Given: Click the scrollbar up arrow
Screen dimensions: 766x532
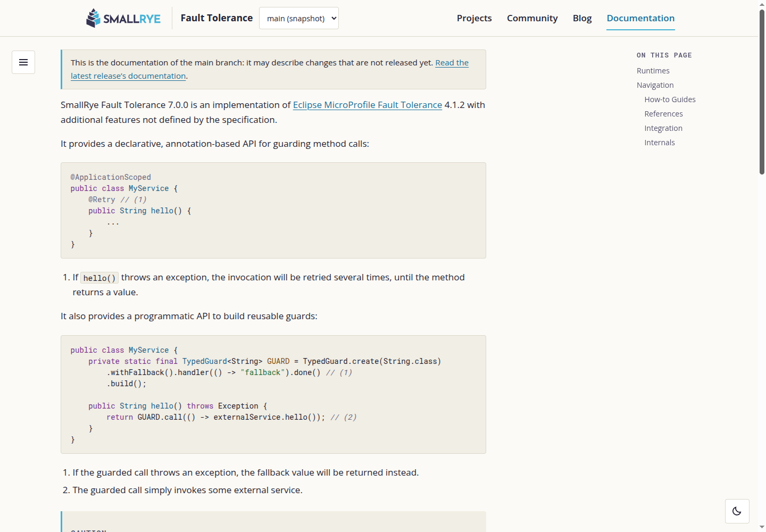Looking at the screenshot, I should 762,4.
